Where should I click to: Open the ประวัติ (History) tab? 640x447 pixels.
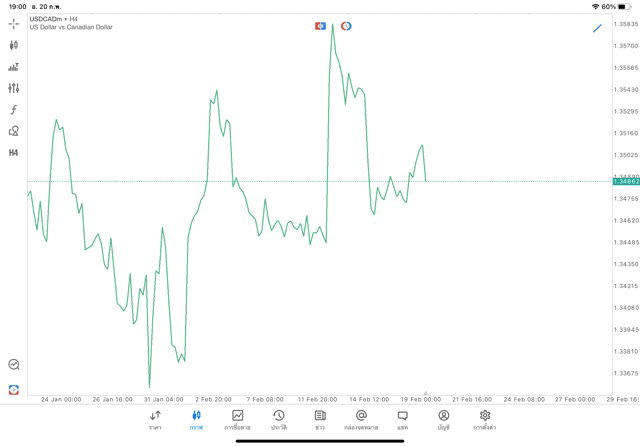[278, 420]
